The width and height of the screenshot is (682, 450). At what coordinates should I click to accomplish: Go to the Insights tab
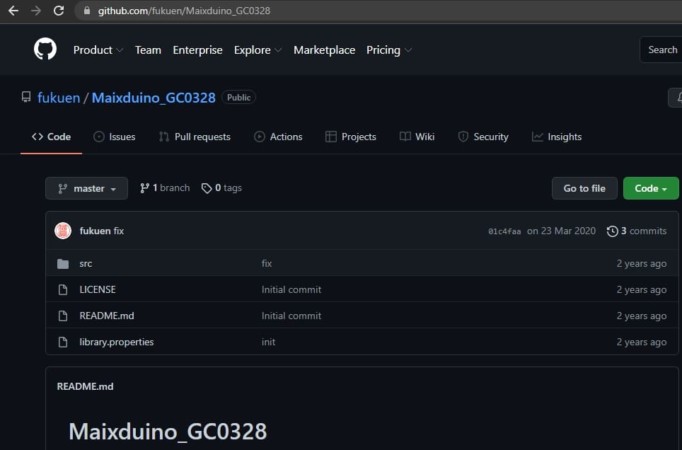[556, 137]
